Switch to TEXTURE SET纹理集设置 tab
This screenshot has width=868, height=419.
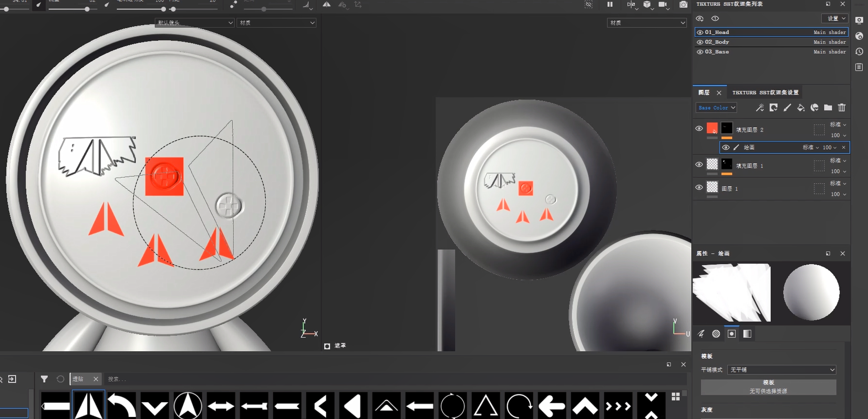(765, 92)
